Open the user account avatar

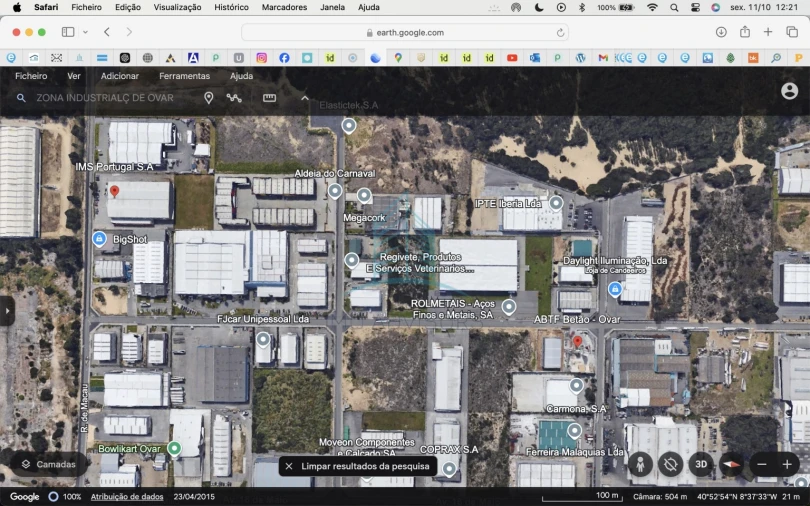(789, 91)
